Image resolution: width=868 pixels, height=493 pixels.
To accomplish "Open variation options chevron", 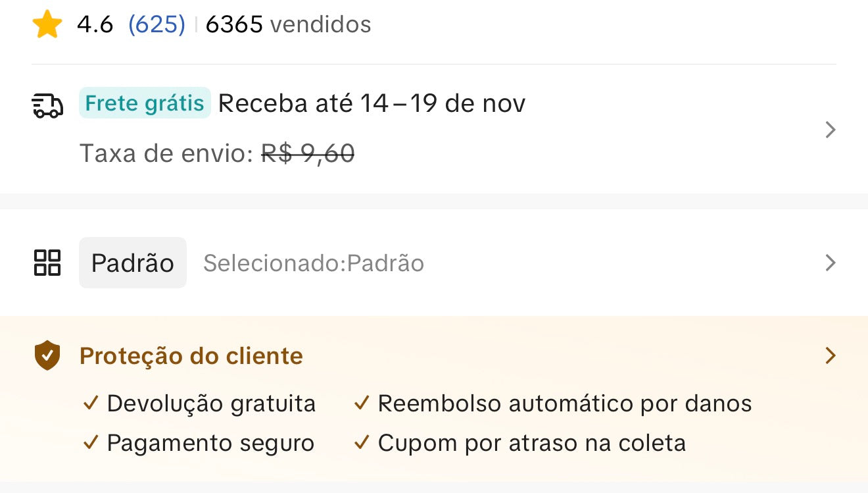I will pos(831,263).
